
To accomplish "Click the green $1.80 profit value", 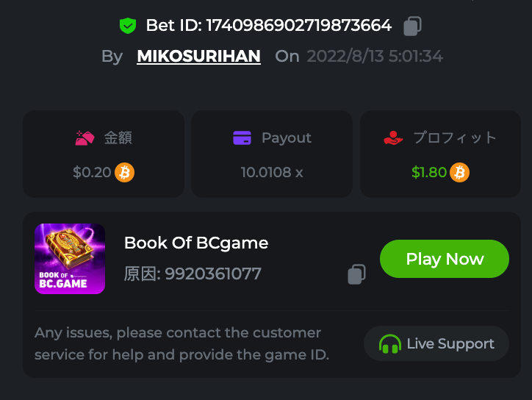I will [x=429, y=173].
